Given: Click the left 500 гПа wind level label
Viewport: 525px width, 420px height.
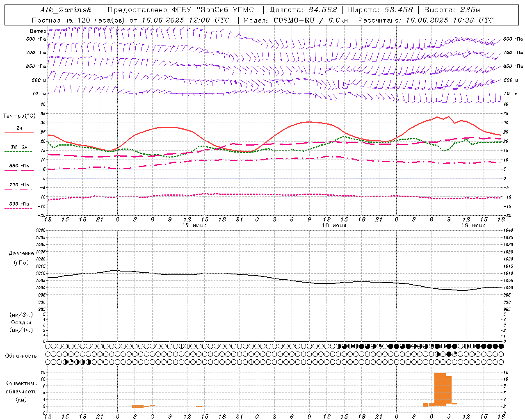Looking at the screenshot, I should click(x=36, y=39).
